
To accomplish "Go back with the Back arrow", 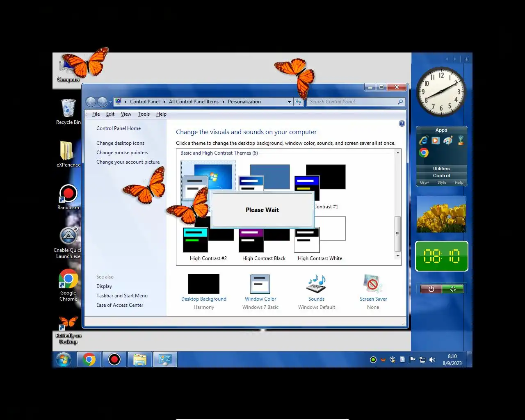I will (91, 102).
